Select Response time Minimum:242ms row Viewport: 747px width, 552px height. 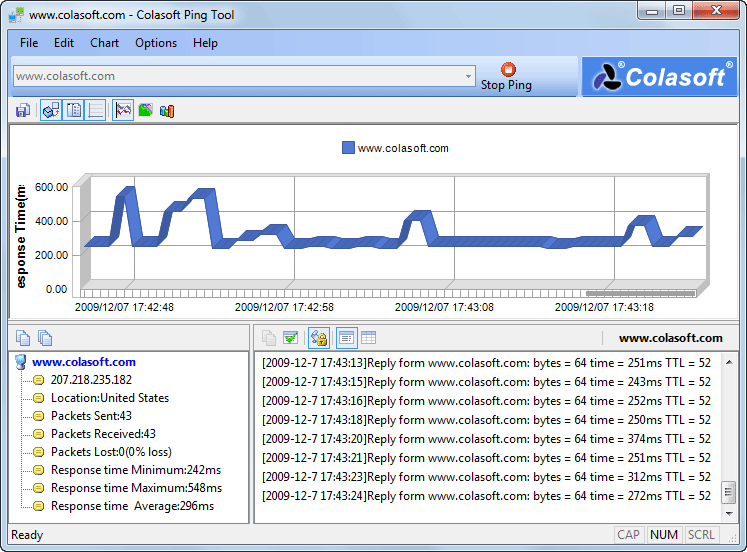tap(136, 470)
